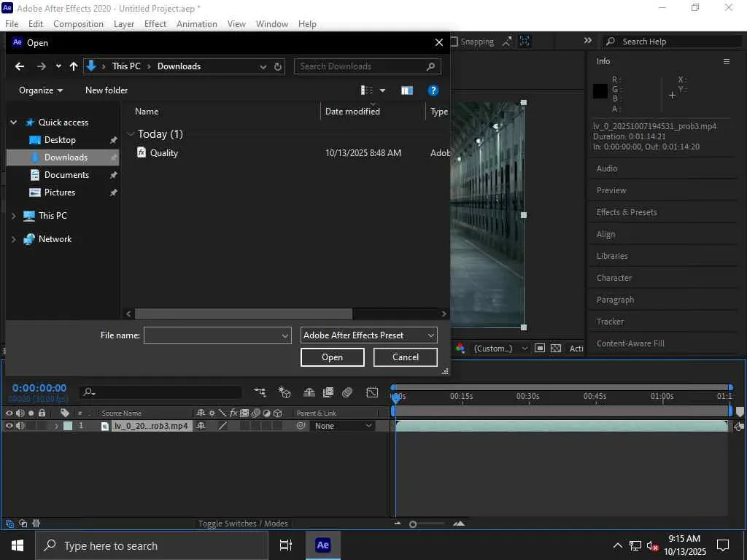Hide video for the lv_0_20...rob3.mp4 layer
The image size is (747, 560).
point(9,426)
